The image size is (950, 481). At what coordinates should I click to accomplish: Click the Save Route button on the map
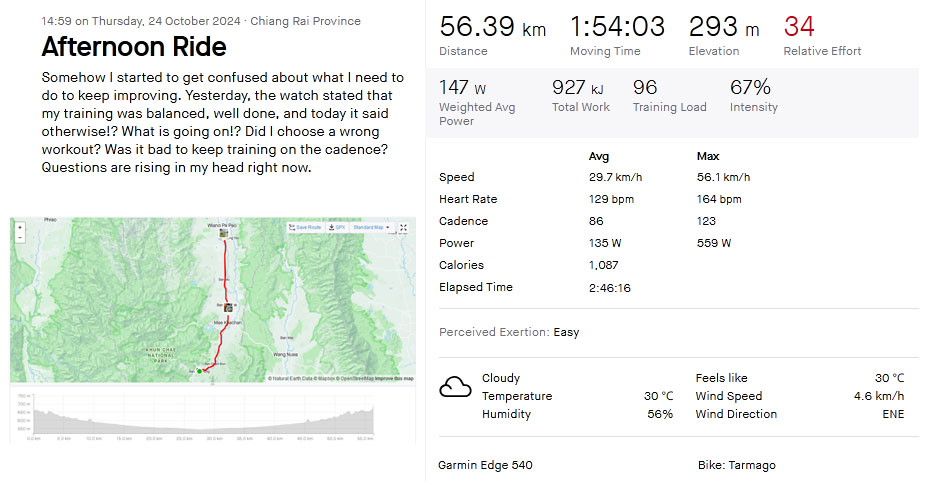[303, 227]
